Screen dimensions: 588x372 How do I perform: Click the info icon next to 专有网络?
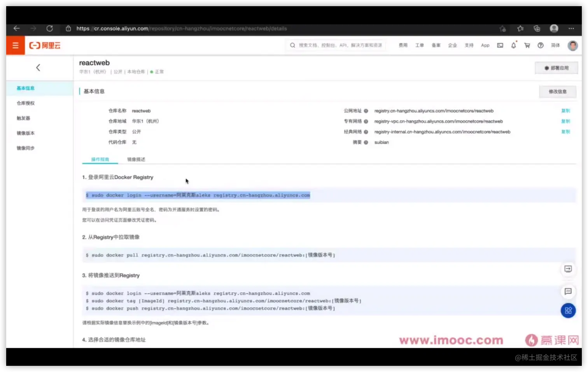pyautogui.click(x=366, y=121)
